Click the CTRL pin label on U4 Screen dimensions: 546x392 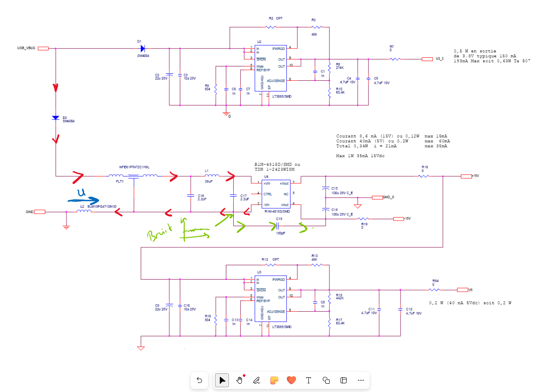click(x=268, y=194)
